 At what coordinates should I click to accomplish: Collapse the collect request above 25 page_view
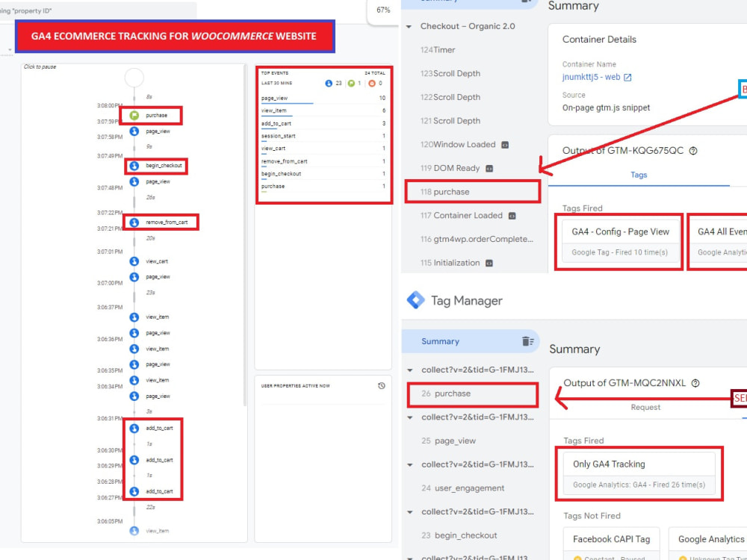point(410,417)
